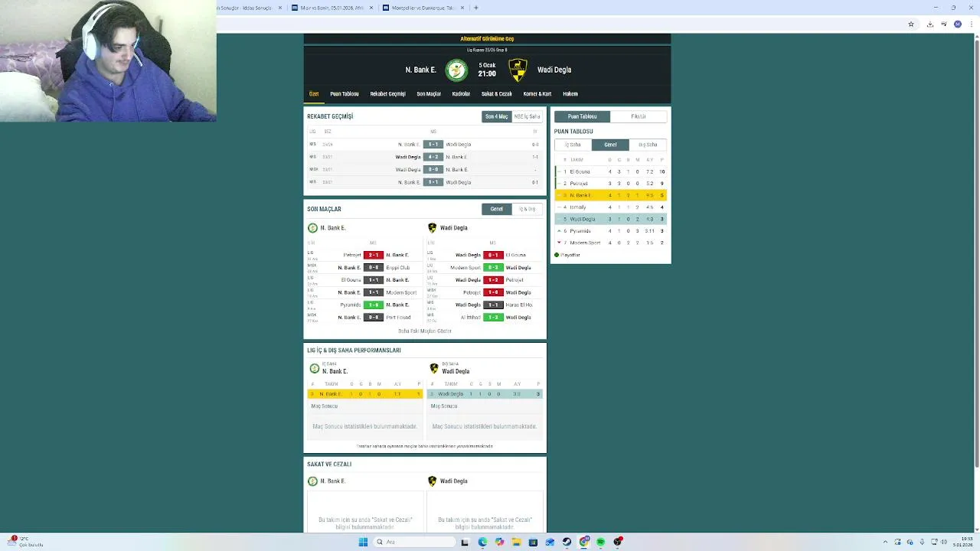Screen dimensions: 980x551
Task: Open the Sakat & Cezalı navigation tab
Action: 496,94
